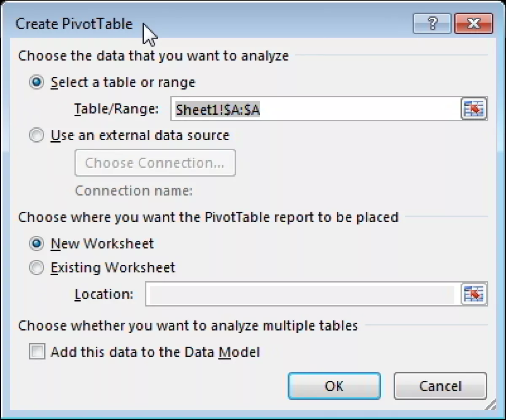
Task: Close the Create PivotTable window
Action: click(473, 24)
